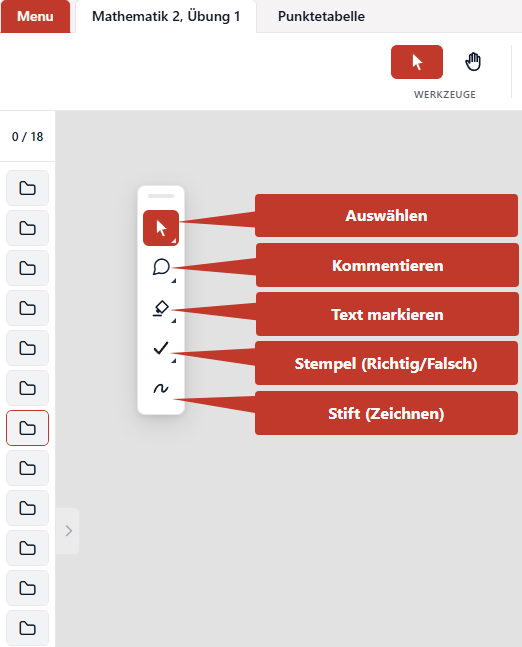Viewport: 522px width, 647px height.
Task: Click the 0 / 18 counter
Action: (28, 137)
